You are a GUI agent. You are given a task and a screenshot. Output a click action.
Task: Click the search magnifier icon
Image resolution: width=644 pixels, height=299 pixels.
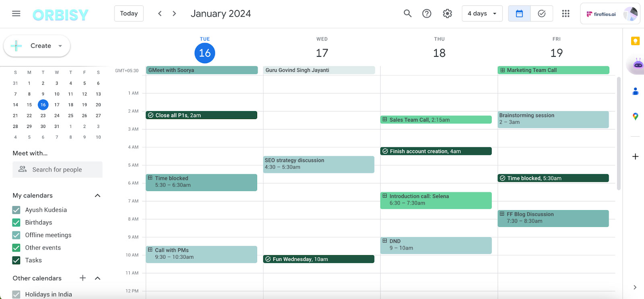click(x=407, y=14)
